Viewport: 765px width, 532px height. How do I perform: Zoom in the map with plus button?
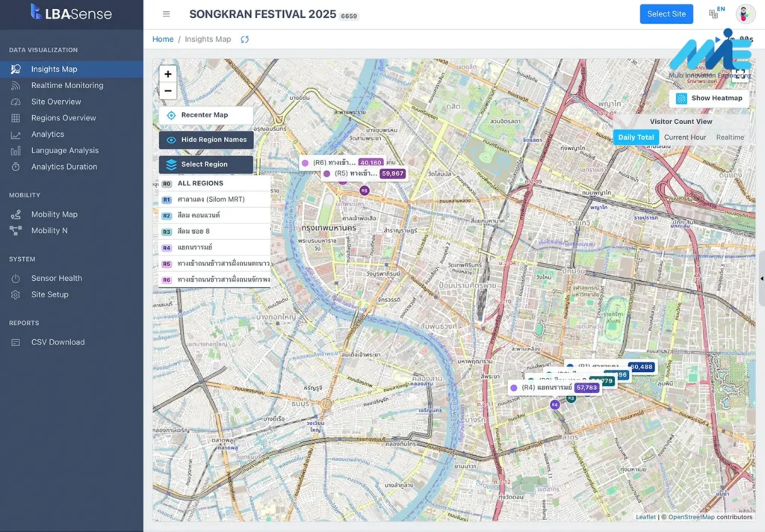(168, 74)
